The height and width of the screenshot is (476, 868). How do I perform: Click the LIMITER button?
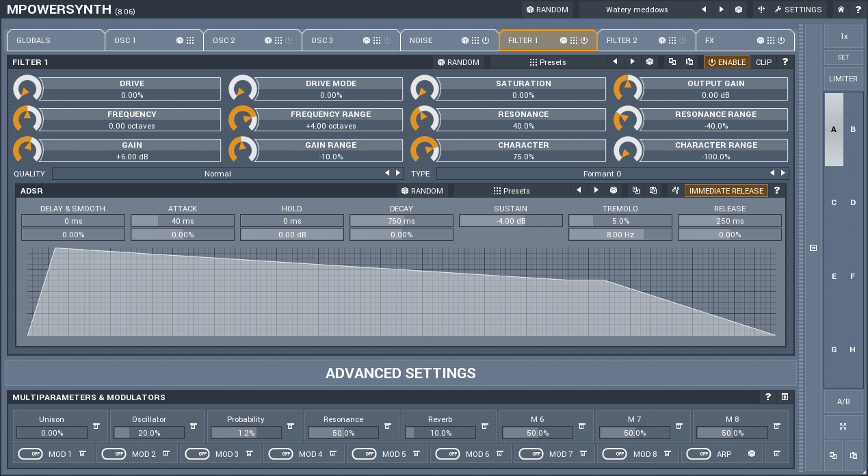(843, 79)
